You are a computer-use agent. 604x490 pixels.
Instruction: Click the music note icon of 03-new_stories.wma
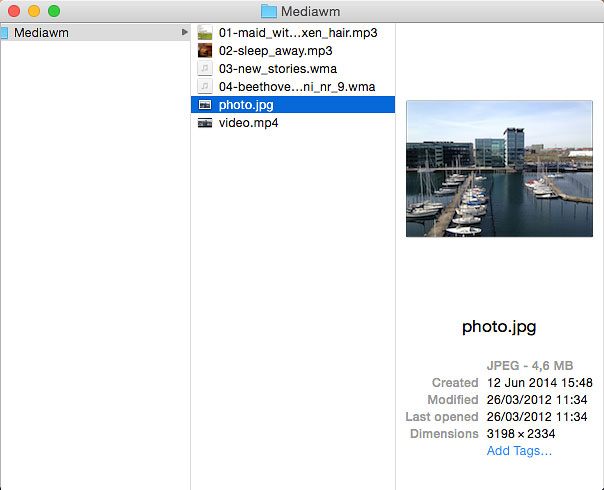(205, 69)
